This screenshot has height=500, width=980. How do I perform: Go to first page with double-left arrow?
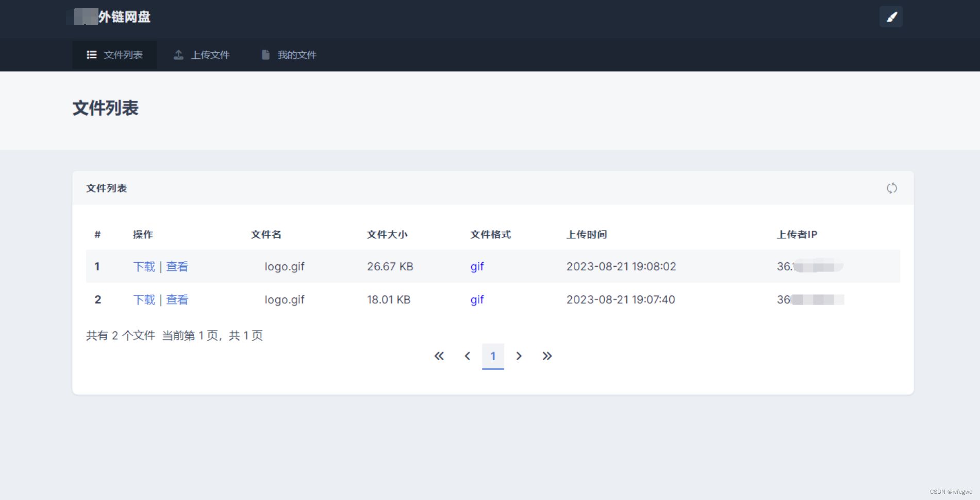[439, 356]
